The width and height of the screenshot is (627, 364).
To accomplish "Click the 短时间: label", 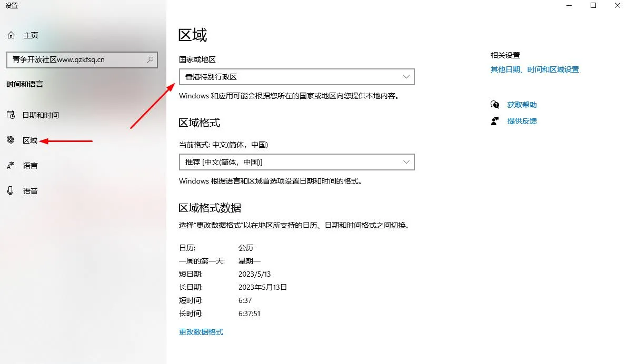I will 191,300.
